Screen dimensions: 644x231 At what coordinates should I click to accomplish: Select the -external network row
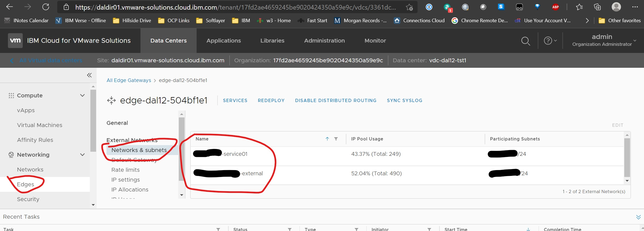[x=407, y=175]
